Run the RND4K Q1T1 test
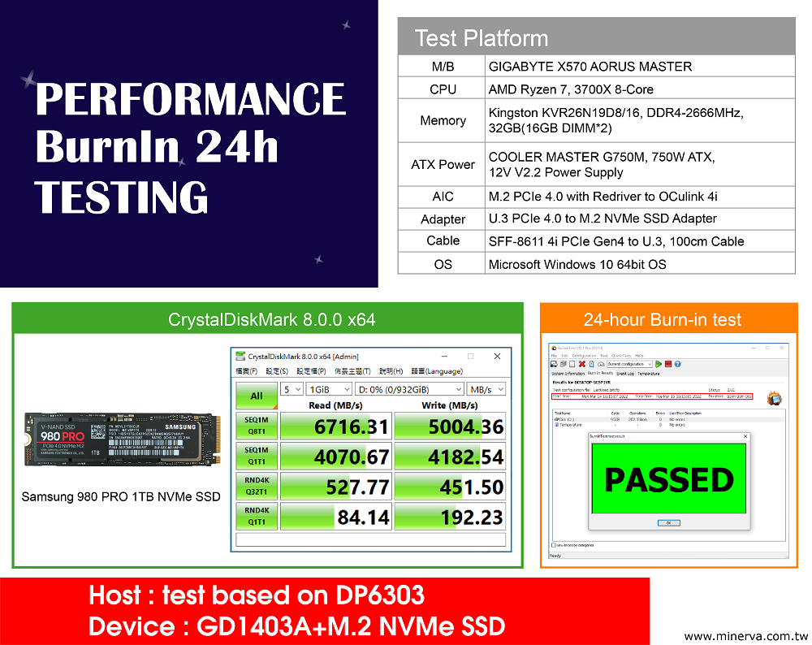This screenshot has height=645, width=812. point(257,516)
